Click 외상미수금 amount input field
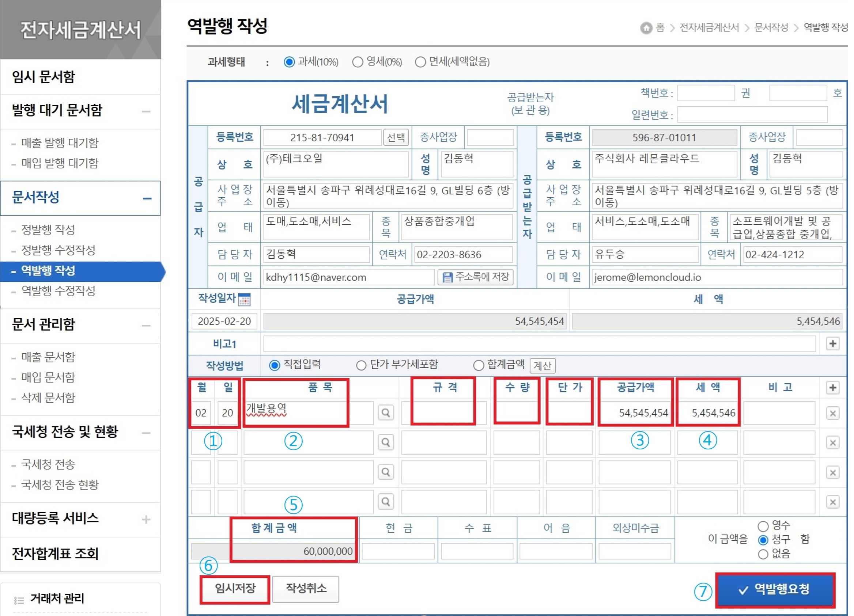 click(x=635, y=552)
